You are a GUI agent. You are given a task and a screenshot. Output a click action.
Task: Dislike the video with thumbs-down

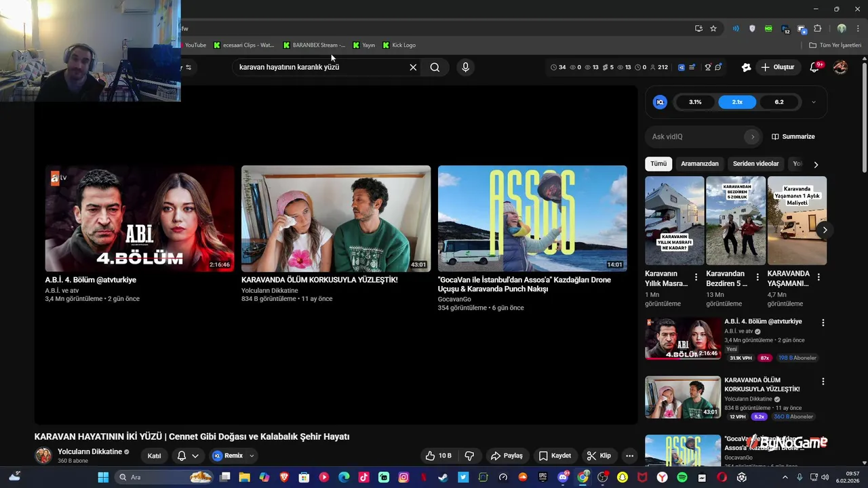point(469,455)
